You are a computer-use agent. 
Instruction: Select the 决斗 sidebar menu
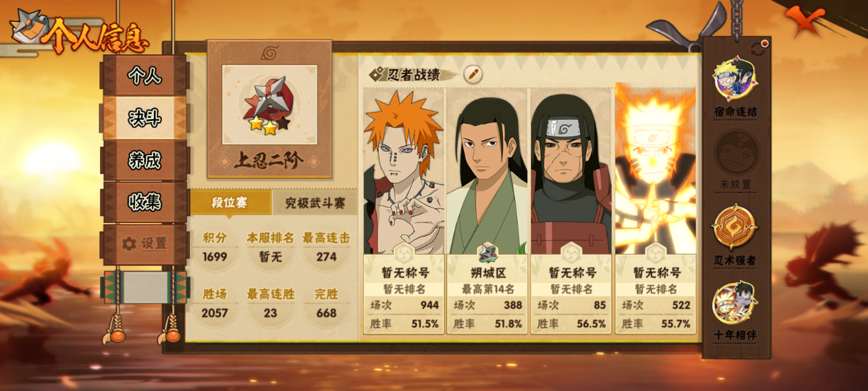(145, 118)
